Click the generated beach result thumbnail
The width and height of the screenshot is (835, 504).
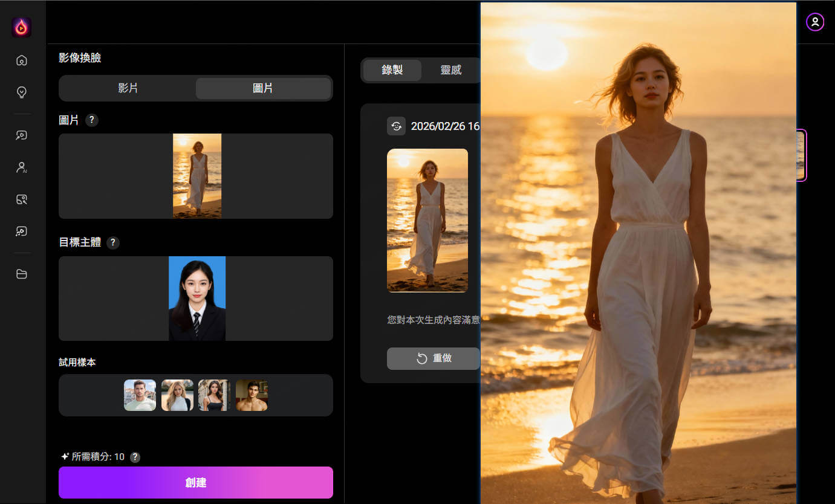coord(427,221)
